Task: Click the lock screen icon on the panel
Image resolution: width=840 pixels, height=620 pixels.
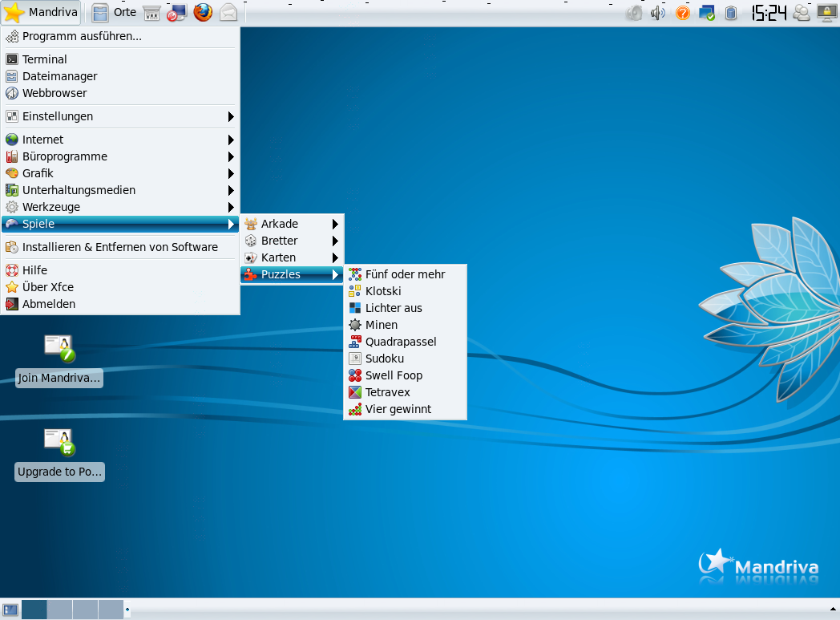Action: click(826, 12)
